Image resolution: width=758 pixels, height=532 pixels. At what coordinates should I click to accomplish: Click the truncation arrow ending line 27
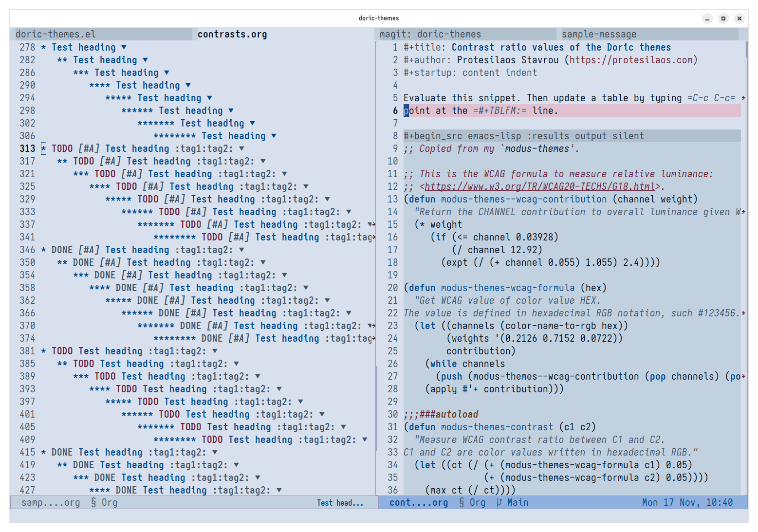(x=743, y=376)
